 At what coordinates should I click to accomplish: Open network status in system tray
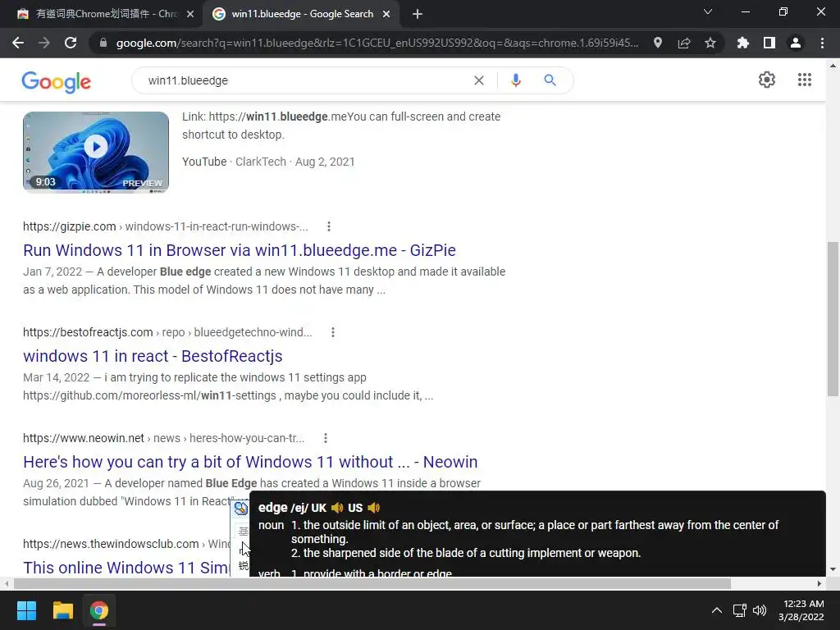(740, 610)
